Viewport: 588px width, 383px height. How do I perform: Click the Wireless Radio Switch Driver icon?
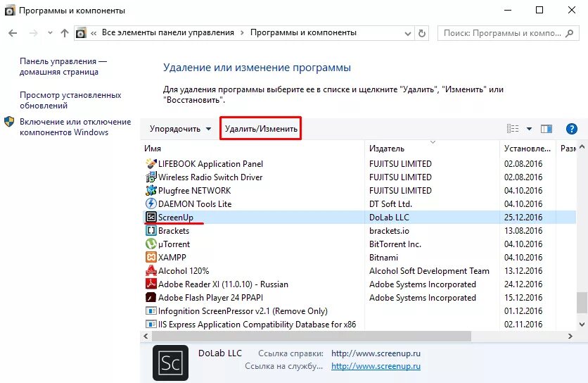click(x=151, y=177)
